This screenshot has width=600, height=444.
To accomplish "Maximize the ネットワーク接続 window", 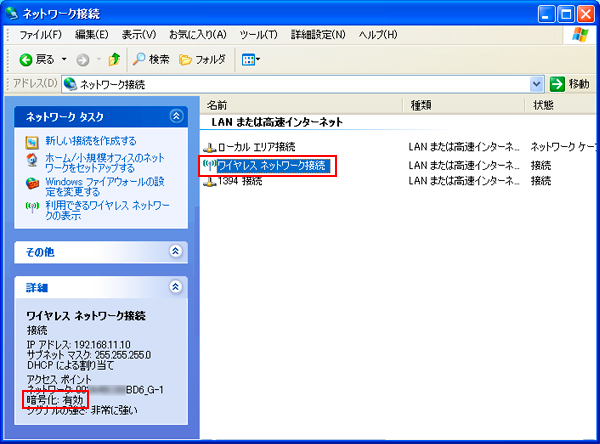I will 566,15.
